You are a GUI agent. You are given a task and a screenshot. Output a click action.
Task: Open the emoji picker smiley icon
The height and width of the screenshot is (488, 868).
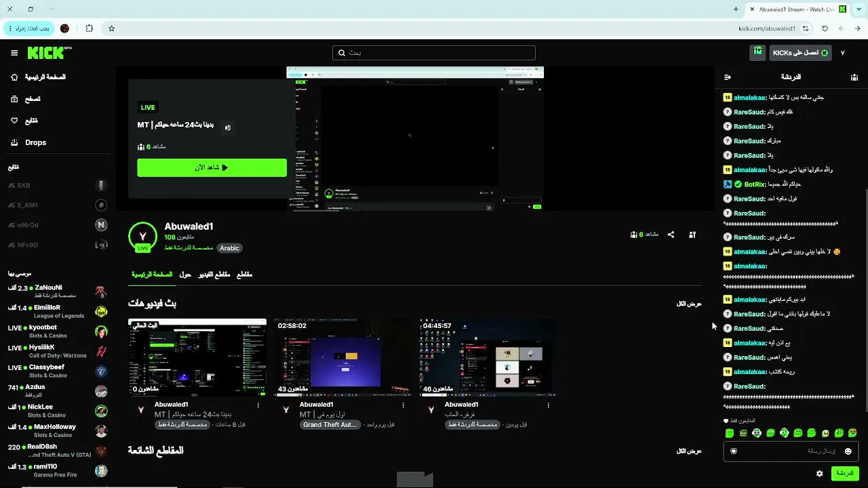tap(848, 451)
